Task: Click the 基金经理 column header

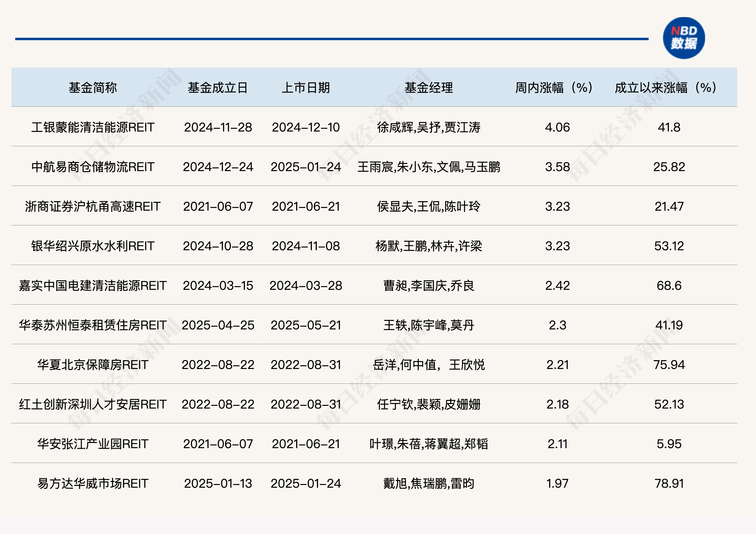Action: pos(429,88)
